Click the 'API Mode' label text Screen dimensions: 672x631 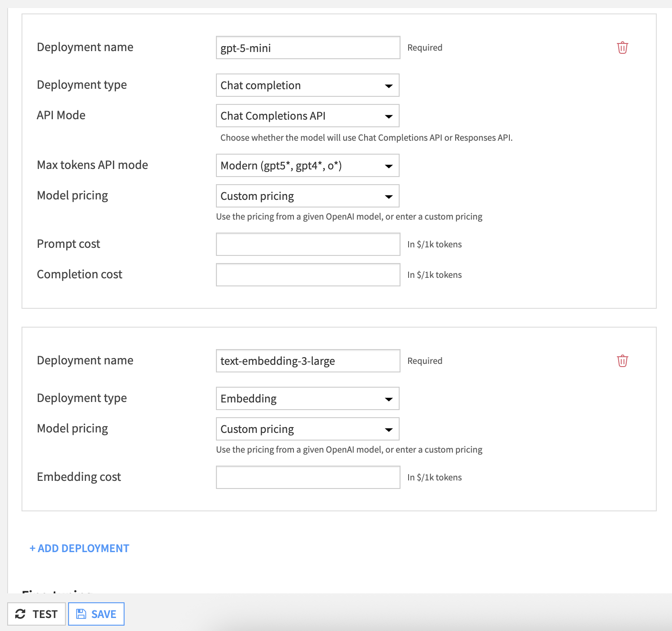61,115
